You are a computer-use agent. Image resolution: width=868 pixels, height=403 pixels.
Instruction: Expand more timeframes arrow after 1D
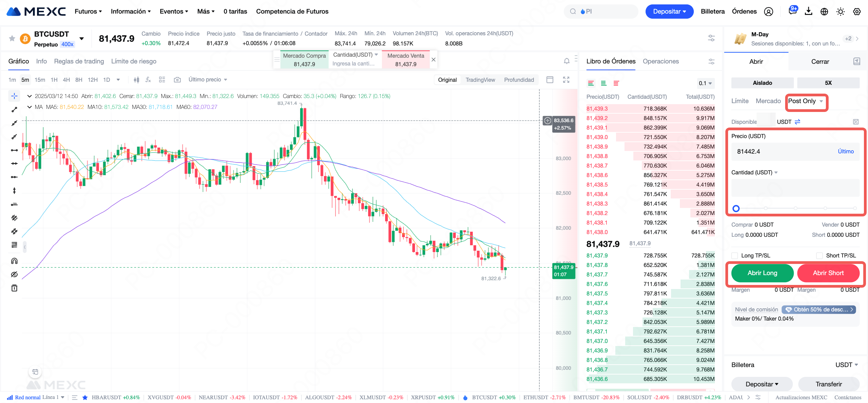118,80
